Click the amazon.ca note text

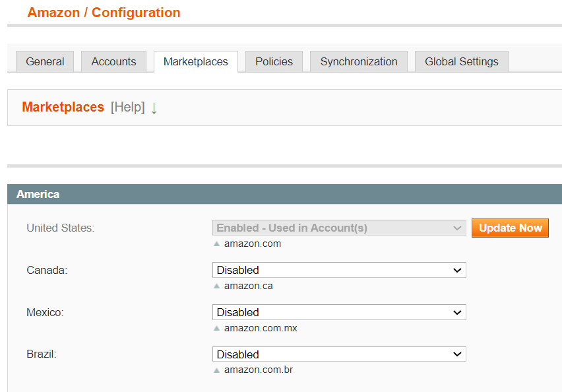click(x=249, y=286)
